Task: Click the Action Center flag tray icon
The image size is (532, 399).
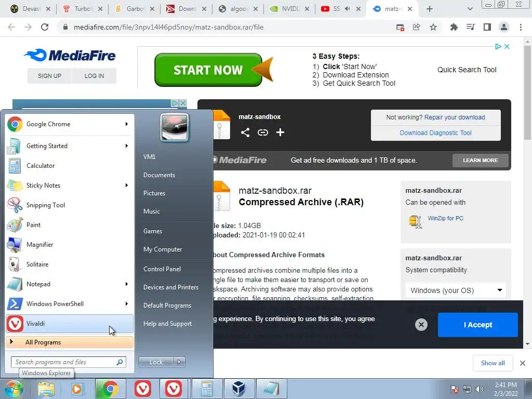Action: pyautogui.click(x=455, y=389)
